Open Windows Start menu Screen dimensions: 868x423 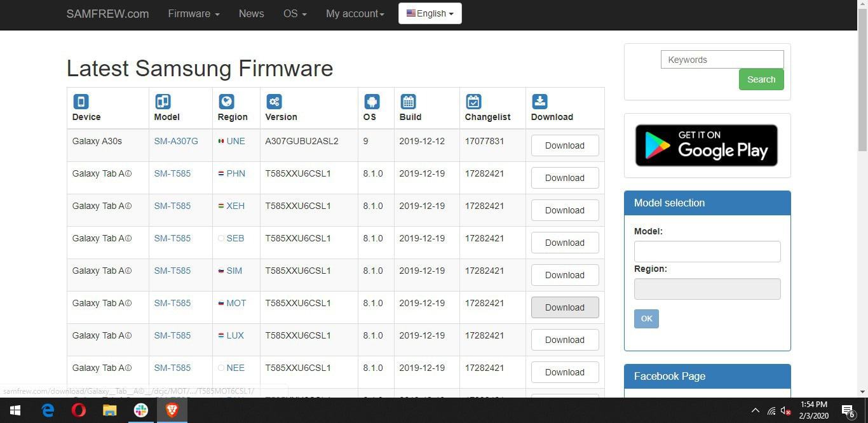coord(15,410)
